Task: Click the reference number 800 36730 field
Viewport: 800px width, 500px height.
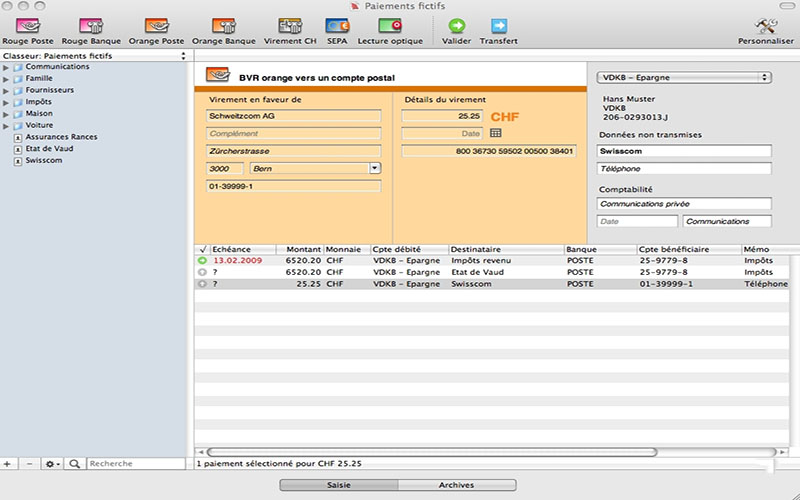Action: click(489, 151)
